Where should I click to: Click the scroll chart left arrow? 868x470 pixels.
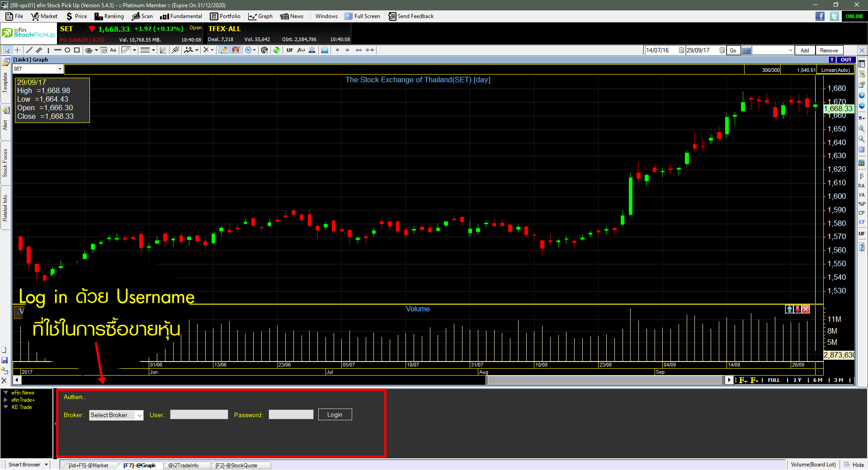[x=337, y=50]
